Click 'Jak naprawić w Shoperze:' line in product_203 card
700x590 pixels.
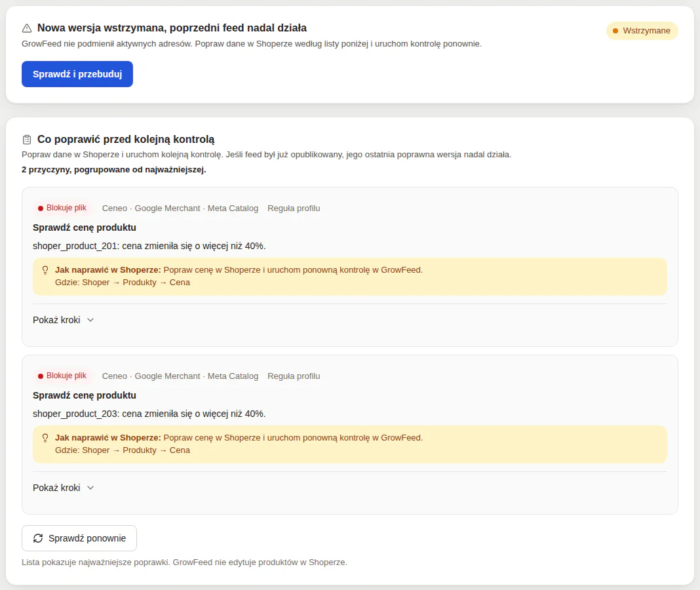tap(239, 438)
